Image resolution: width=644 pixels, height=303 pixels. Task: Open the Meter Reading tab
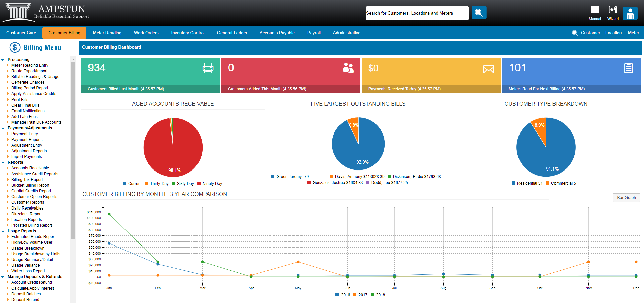(107, 33)
